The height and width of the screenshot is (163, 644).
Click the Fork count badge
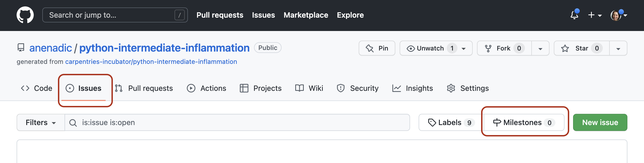pos(519,48)
